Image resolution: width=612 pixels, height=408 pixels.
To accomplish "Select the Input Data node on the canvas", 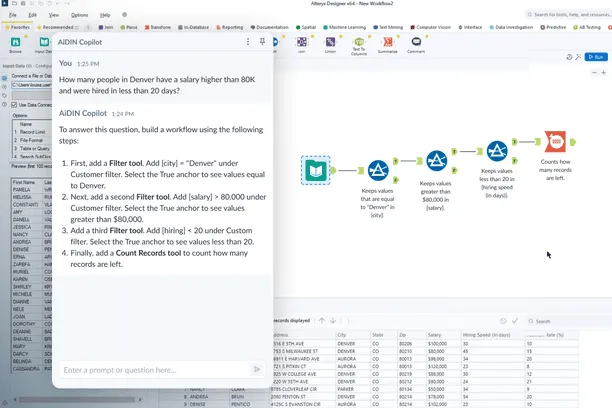I will tap(315, 171).
